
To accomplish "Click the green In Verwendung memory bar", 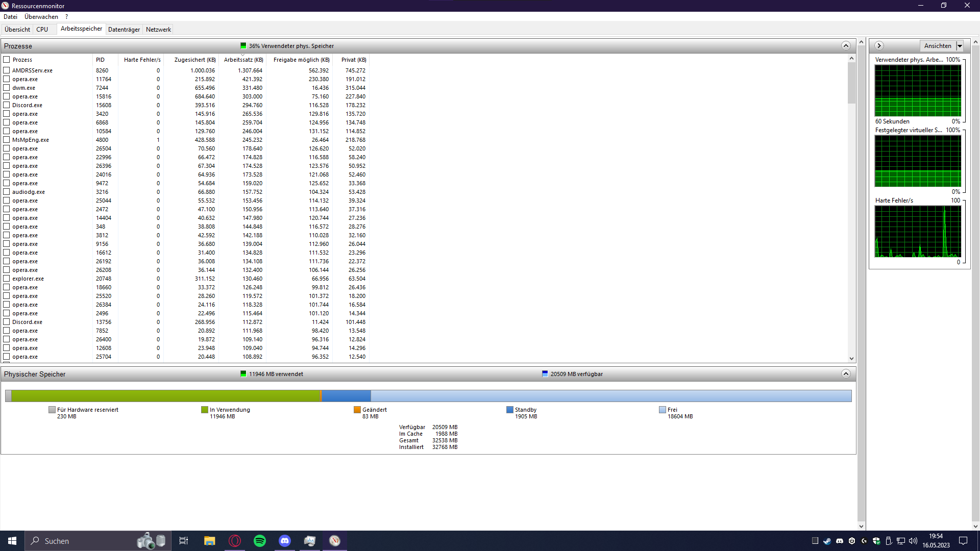I will [166, 396].
